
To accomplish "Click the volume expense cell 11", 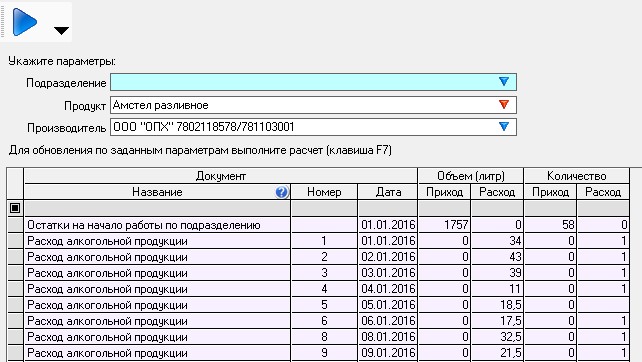I will click(x=497, y=289).
